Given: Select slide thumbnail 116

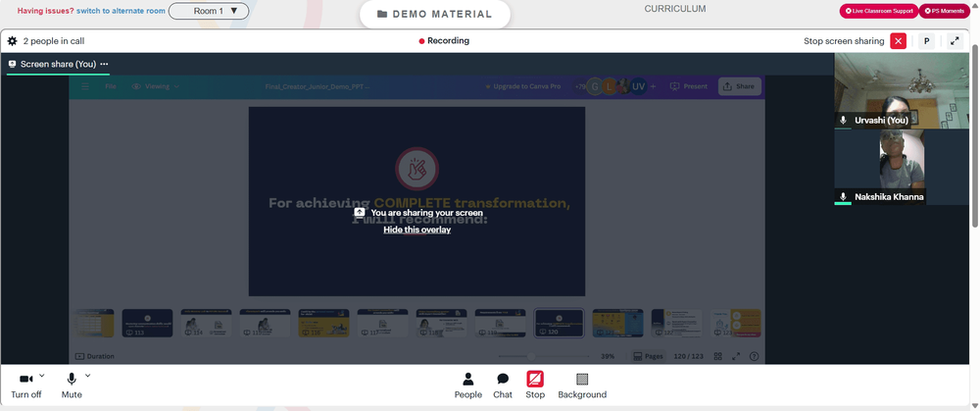Looking at the screenshot, I should click(323, 323).
